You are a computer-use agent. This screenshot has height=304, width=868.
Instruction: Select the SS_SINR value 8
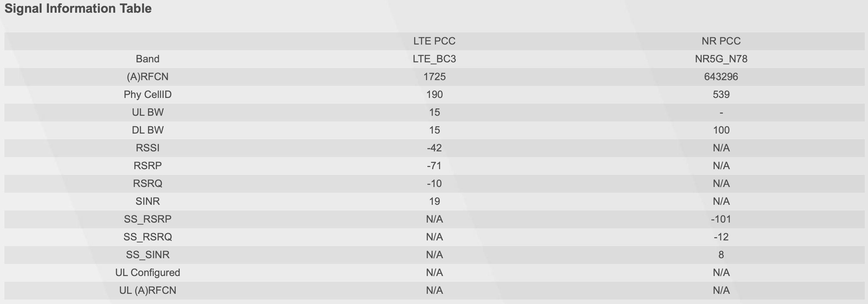tap(721, 255)
